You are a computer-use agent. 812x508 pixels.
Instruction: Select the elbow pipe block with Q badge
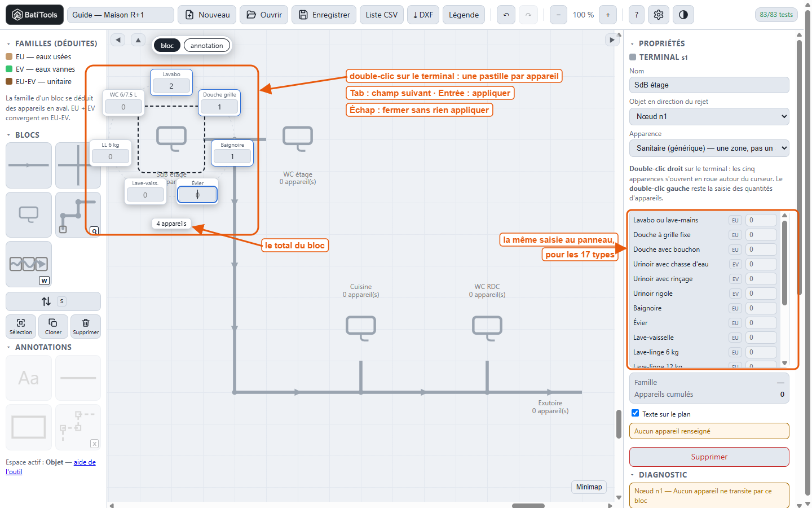[x=78, y=214]
